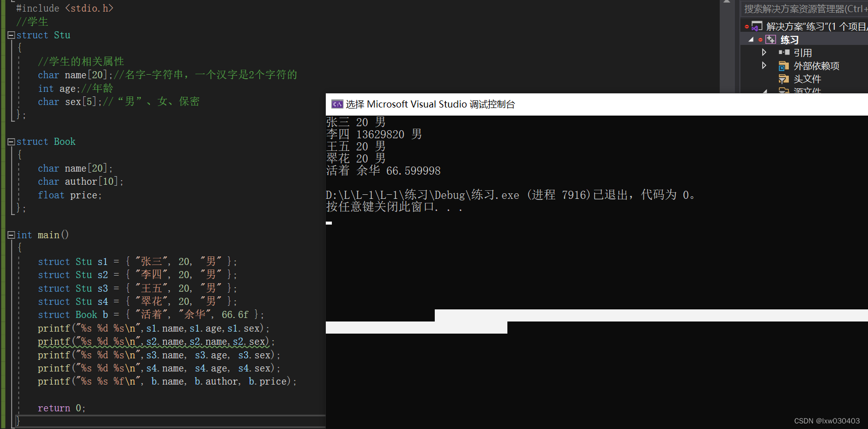This screenshot has width=868, height=429.
Task: Click the printf line printing b.author
Action: (x=167, y=381)
